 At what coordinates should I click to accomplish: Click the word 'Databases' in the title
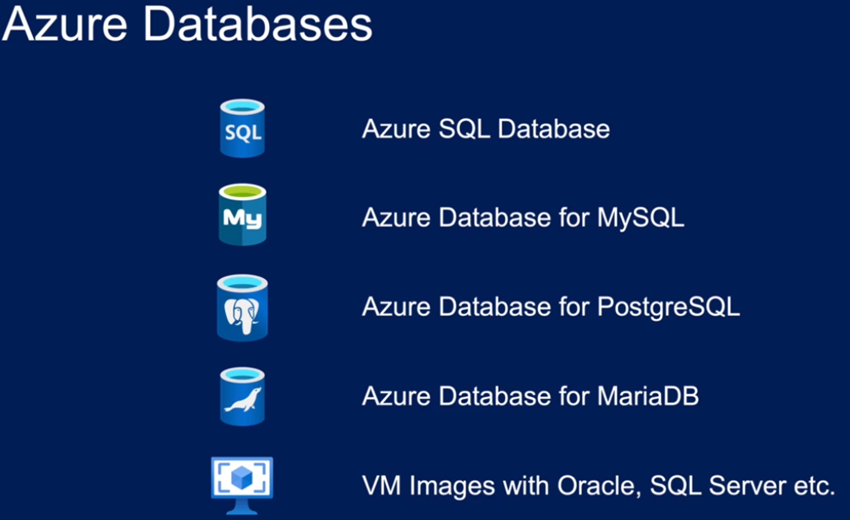tap(257, 24)
